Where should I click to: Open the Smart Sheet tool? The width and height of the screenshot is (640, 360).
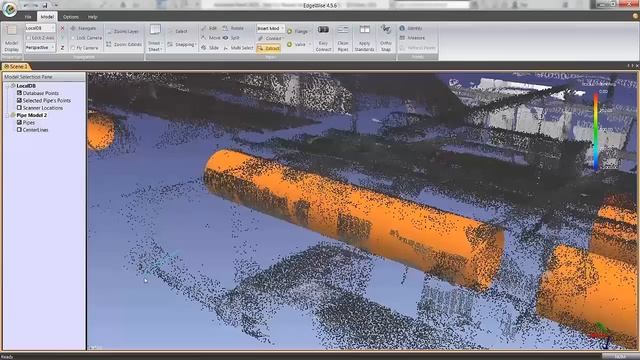click(155, 38)
